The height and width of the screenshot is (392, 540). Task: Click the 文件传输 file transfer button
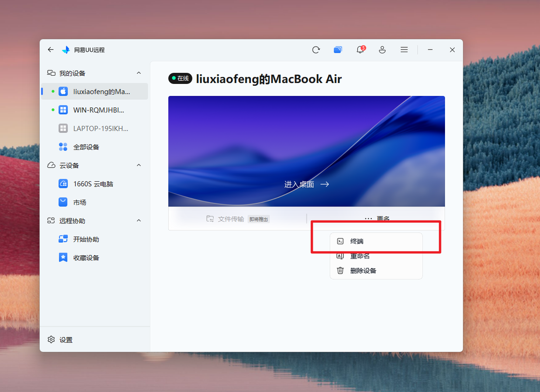[x=238, y=219]
